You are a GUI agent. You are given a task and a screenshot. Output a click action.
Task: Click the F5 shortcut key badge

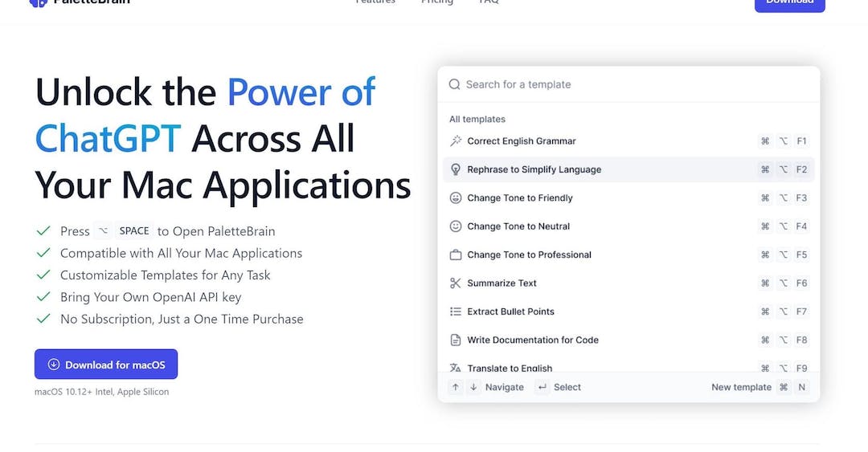coord(801,255)
